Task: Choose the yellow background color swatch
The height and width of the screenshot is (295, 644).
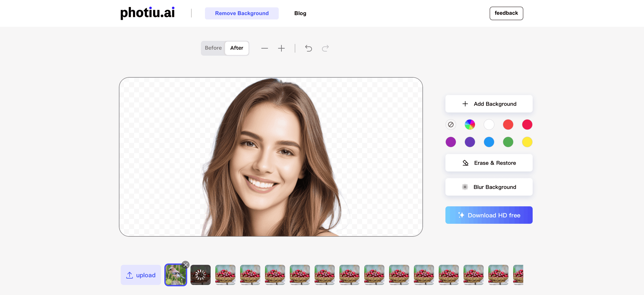Action: click(x=527, y=142)
